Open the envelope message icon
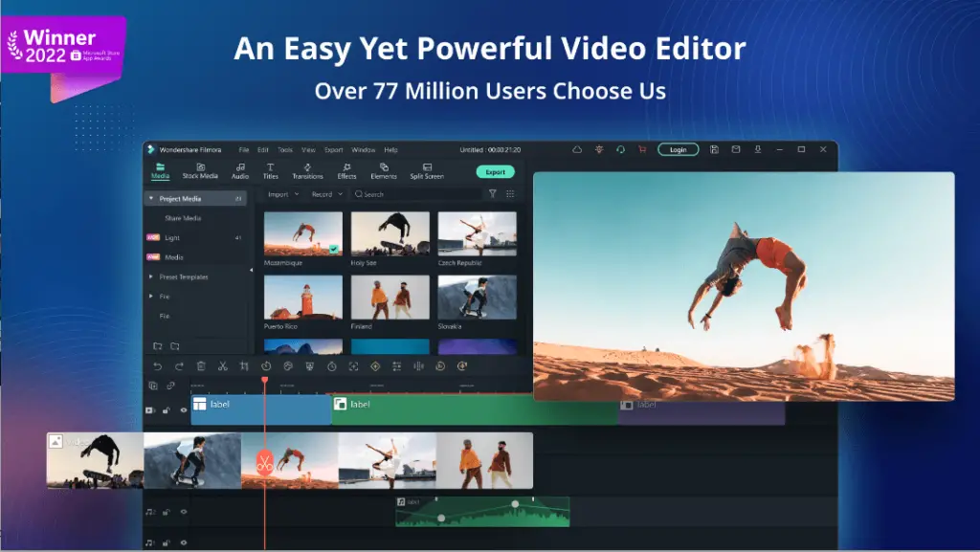980x552 pixels. (x=736, y=150)
